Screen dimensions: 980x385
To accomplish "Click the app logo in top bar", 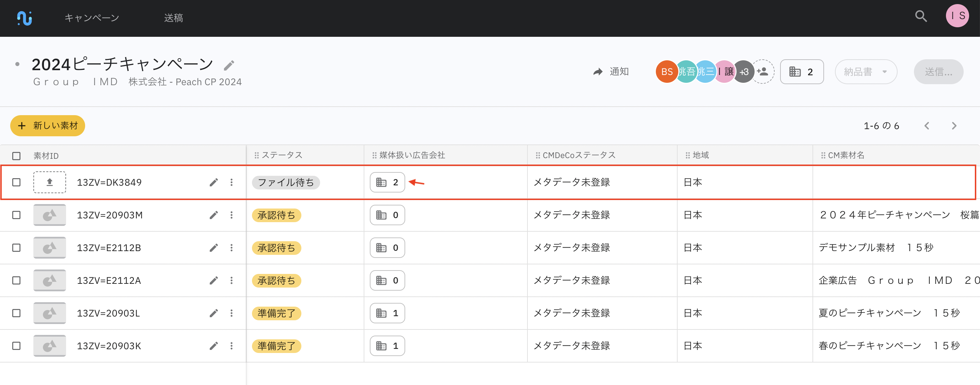I will click(25, 18).
